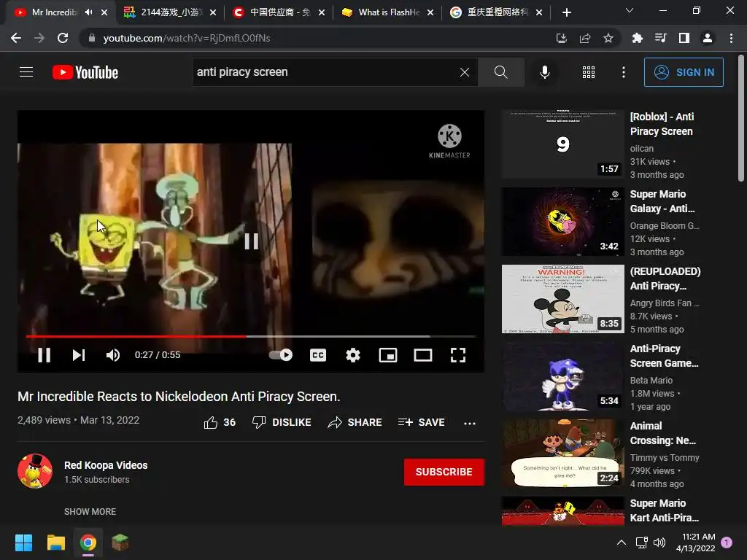Open the Super Mario Kart Anti-Pira video title
Screen dimensions: 747x560
coord(664,510)
